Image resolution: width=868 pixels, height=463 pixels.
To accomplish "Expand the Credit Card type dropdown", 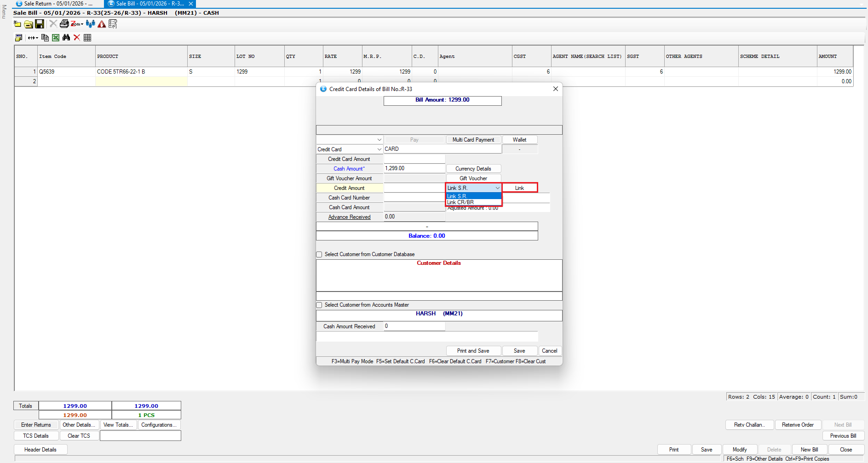I will coord(379,149).
